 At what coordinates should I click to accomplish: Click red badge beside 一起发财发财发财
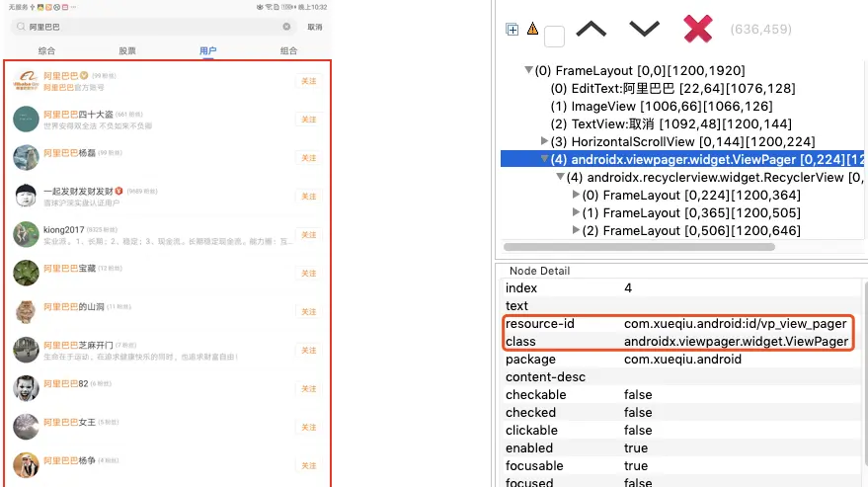[118, 191]
